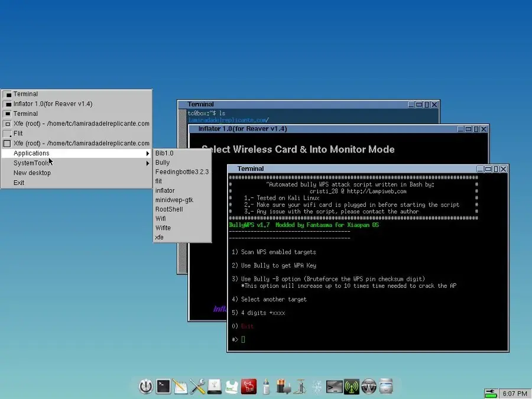
Task: Click the power button dock icon
Action: point(145,387)
